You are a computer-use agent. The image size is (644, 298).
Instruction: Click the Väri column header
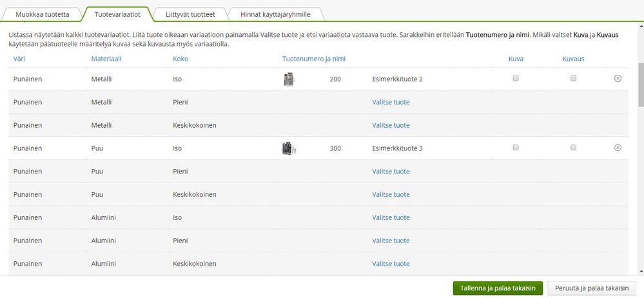[19, 59]
